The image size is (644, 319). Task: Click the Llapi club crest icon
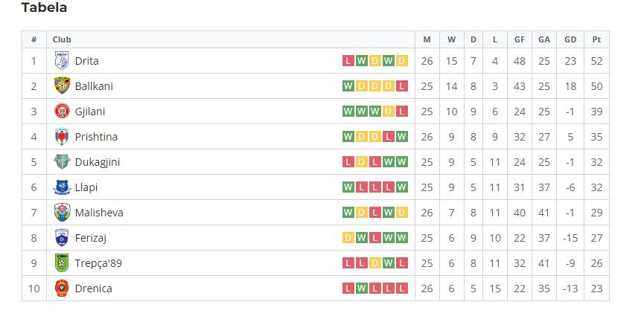click(62, 187)
